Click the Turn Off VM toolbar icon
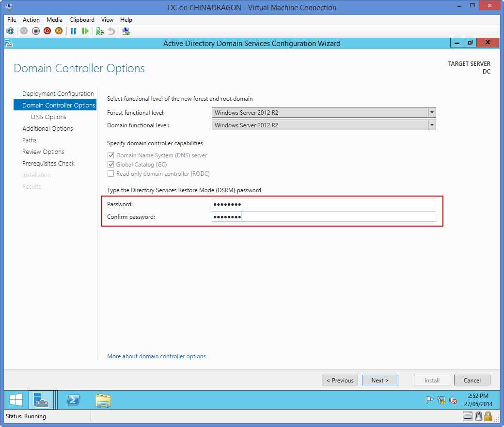Viewport: 504px width, 427px height. (36, 31)
